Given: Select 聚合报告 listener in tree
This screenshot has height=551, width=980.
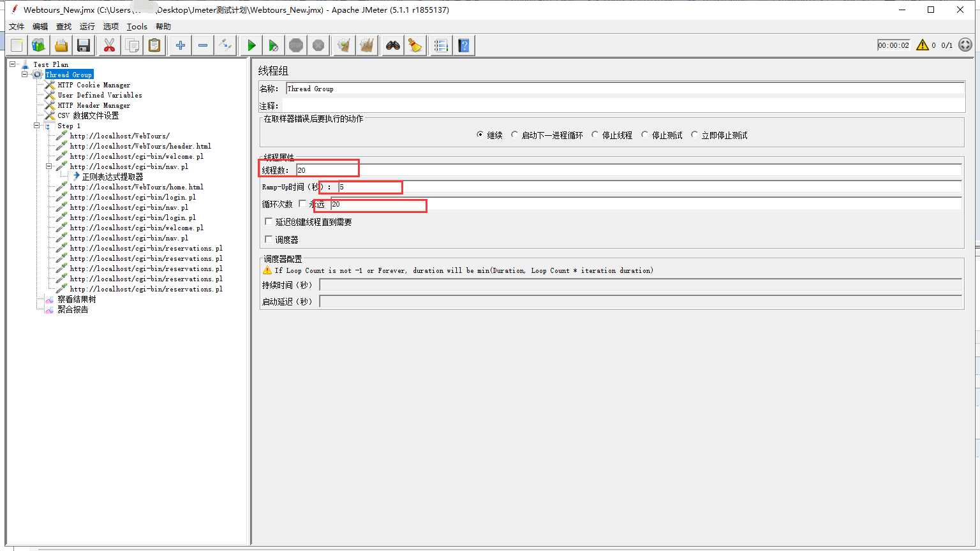Looking at the screenshot, I should pos(73,309).
